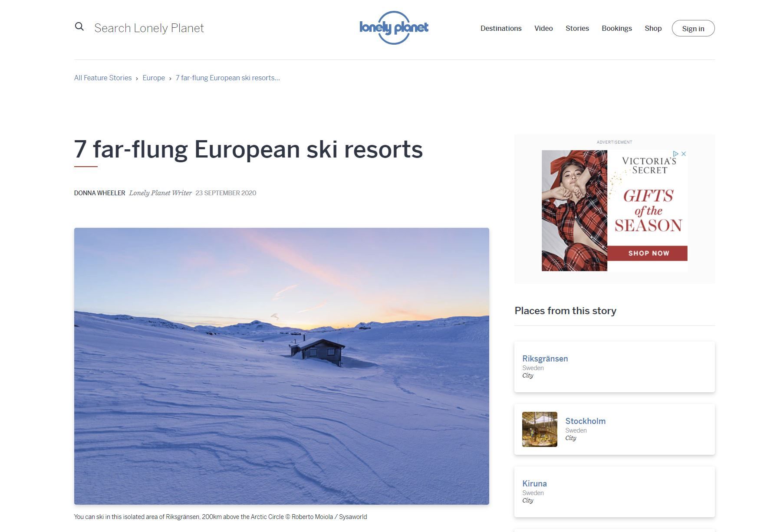This screenshot has height=532, width=767.
Task: Open the Riksgränsen place card
Action: tap(614, 367)
